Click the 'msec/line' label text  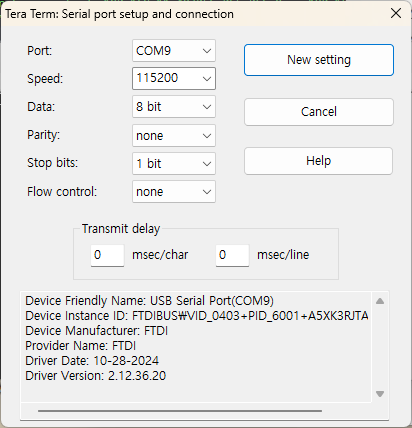click(283, 255)
